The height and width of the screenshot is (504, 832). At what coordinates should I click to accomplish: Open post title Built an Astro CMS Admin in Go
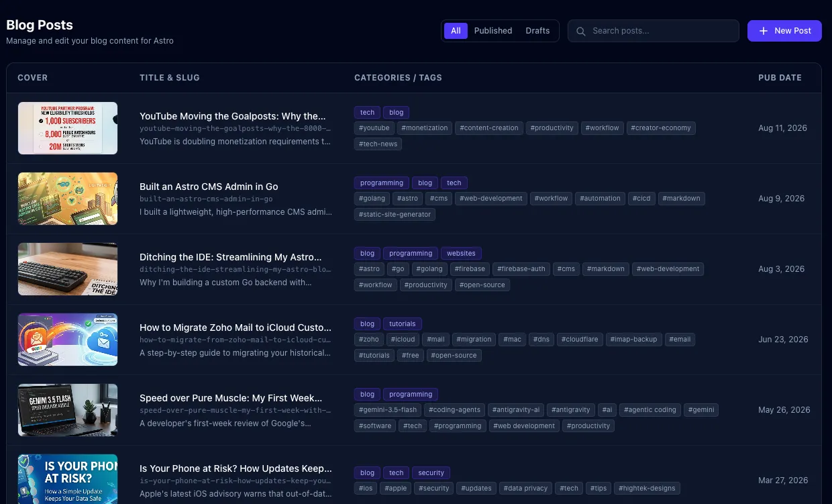pos(209,187)
